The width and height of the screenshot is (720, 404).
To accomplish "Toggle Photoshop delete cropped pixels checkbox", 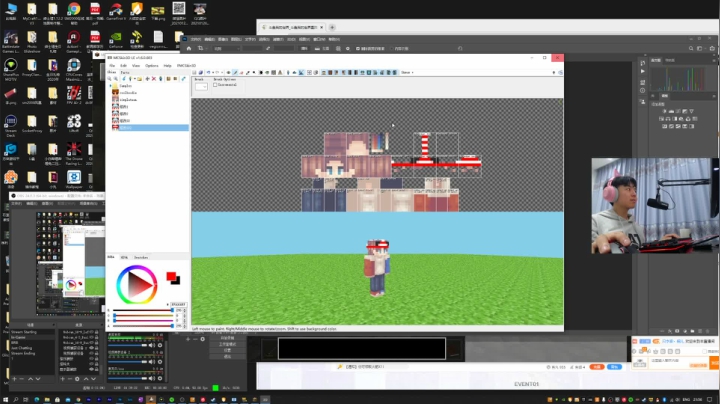I will (358, 48).
